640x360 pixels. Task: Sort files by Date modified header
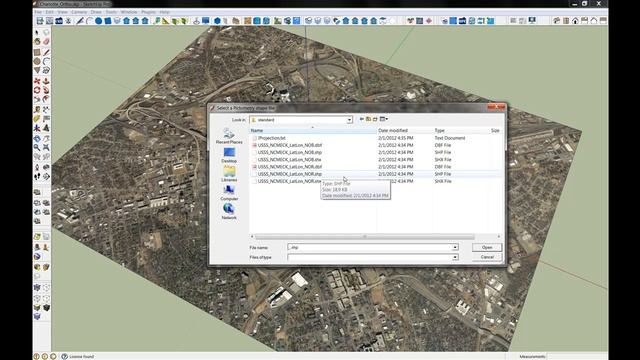point(405,131)
